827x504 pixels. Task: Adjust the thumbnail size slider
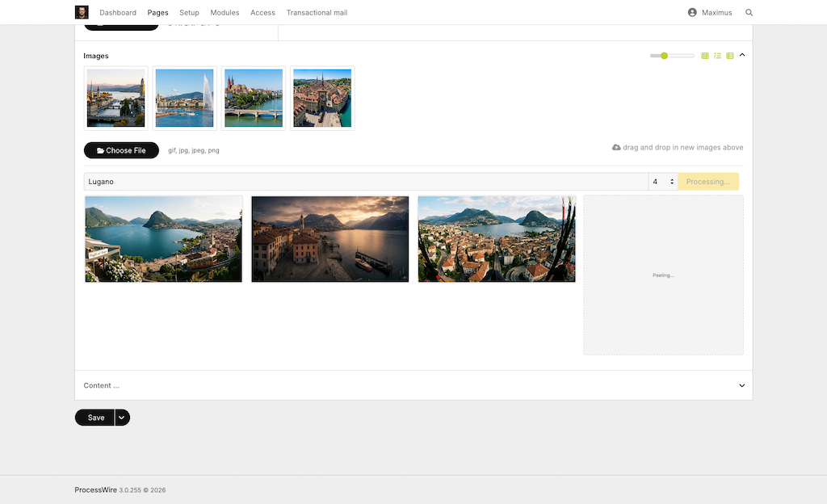(664, 56)
